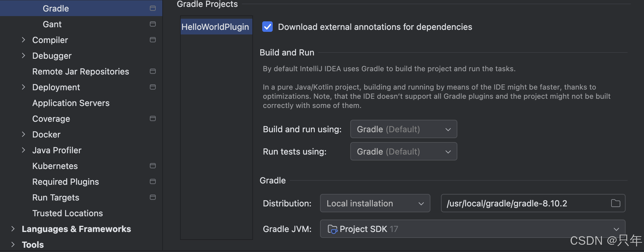Open Remote Jar Repositories settings

[x=81, y=71]
